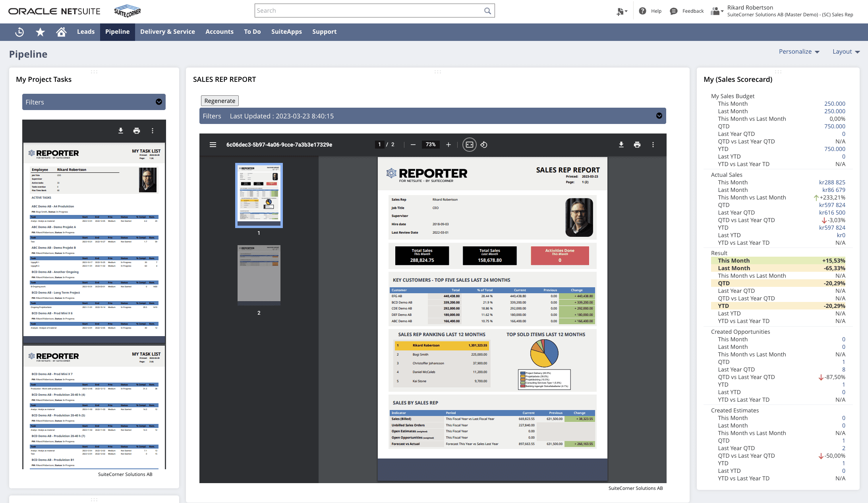Expand Sales Rep Report Filters chevron
Viewport: 868px width, 503px height.
pos(659,116)
